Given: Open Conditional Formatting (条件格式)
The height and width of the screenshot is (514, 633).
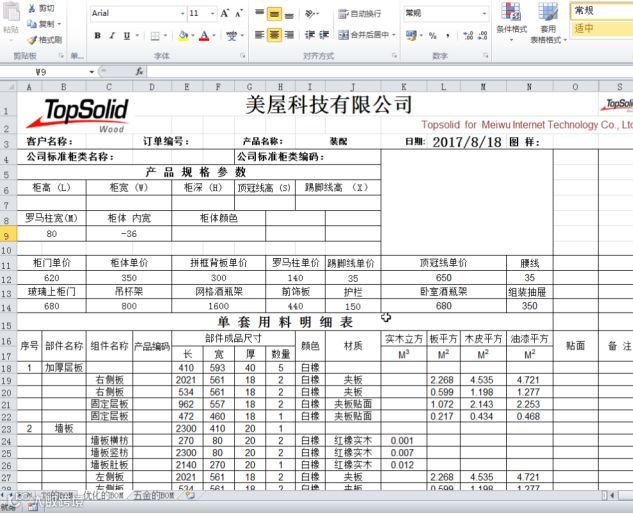Looking at the screenshot, I should [511, 22].
